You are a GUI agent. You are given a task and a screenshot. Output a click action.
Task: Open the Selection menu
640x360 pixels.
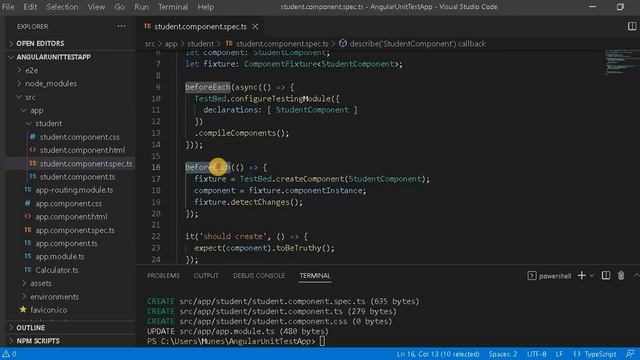click(62, 7)
